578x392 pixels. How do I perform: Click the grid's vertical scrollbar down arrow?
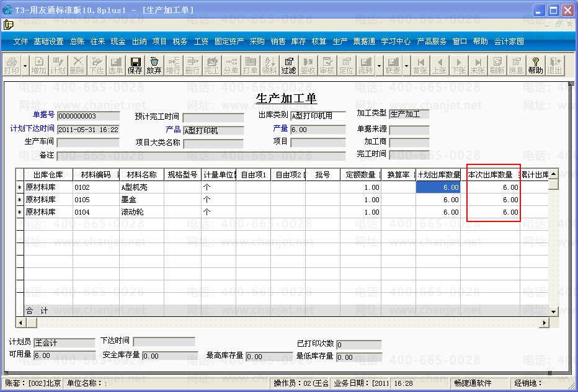click(x=553, y=311)
